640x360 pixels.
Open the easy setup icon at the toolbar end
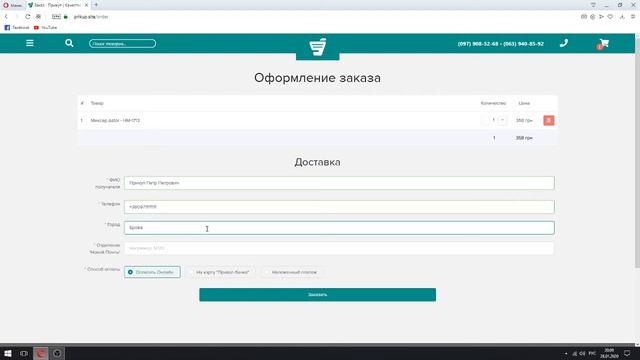633,17
